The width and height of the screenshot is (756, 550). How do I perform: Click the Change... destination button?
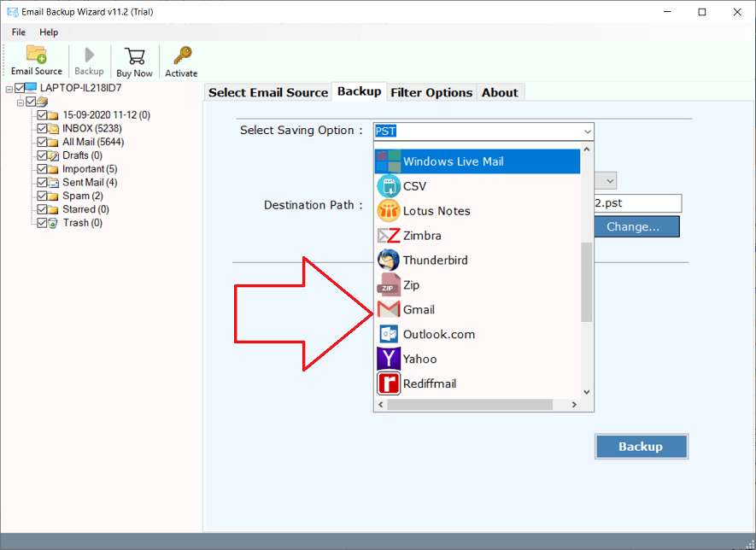[x=636, y=226]
